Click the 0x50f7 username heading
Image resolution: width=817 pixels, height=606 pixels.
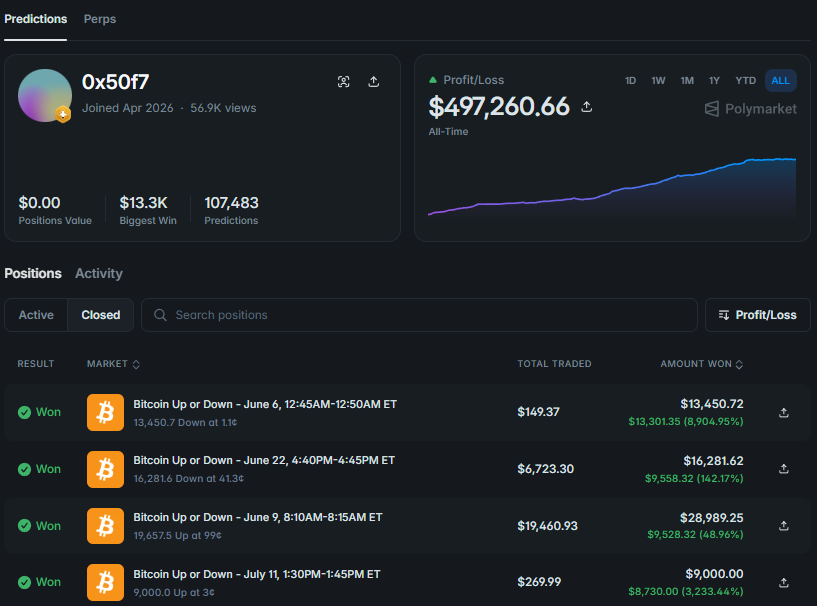[x=116, y=82]
